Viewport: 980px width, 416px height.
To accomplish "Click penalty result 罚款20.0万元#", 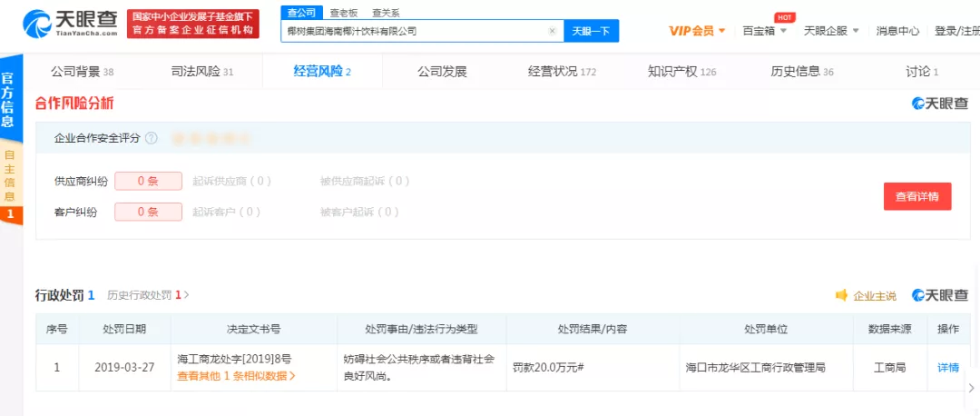I will (x=547, y=368).
